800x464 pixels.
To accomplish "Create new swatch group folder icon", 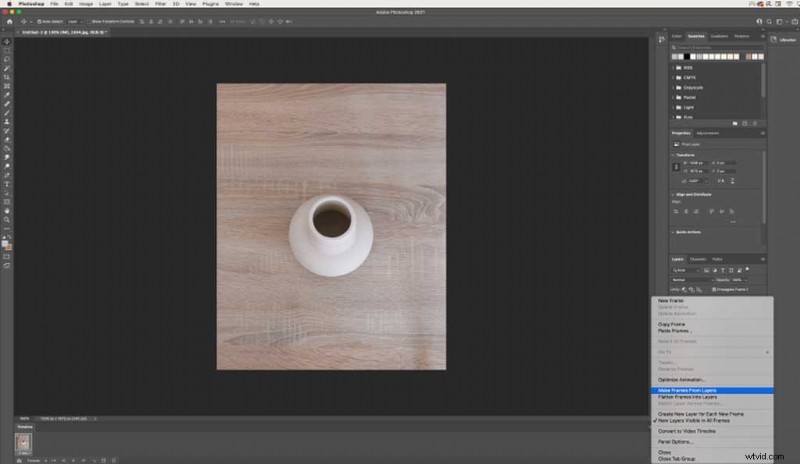I will [735, 124].
